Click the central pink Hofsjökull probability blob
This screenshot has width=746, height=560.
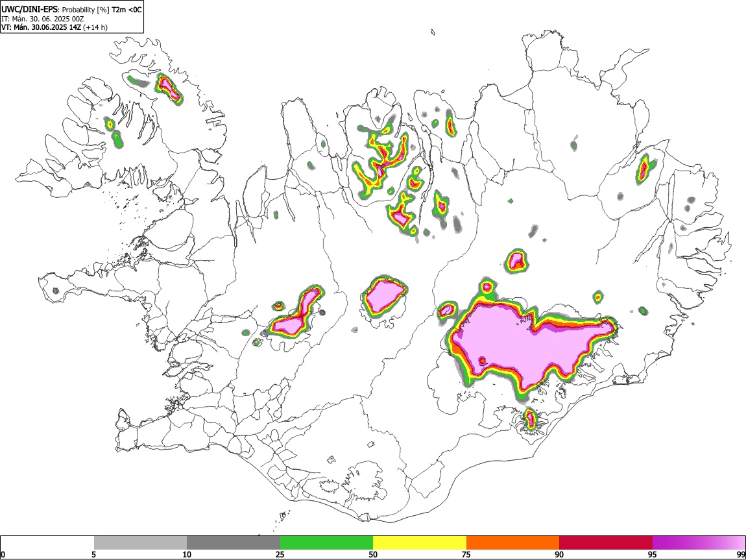(x=383, y=295)
